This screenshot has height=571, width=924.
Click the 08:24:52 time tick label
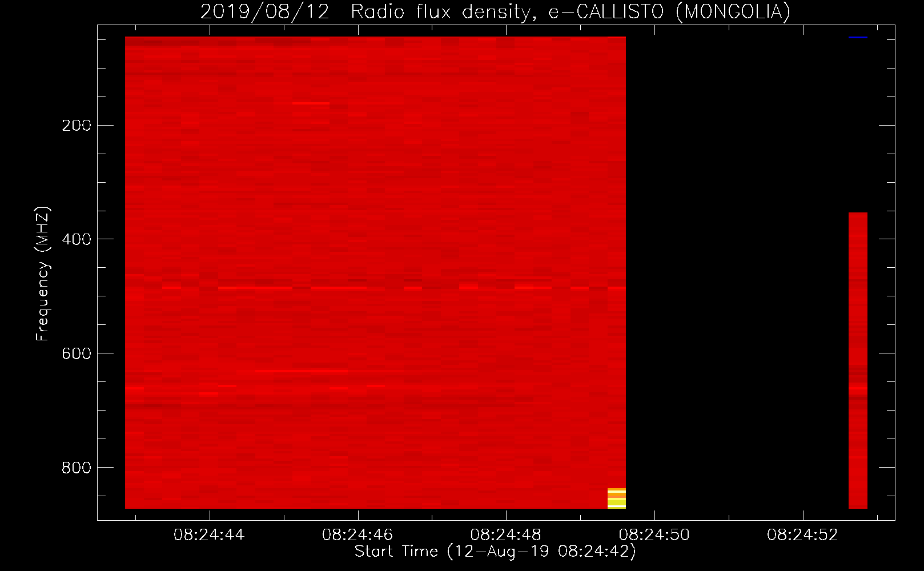[803, 535]
